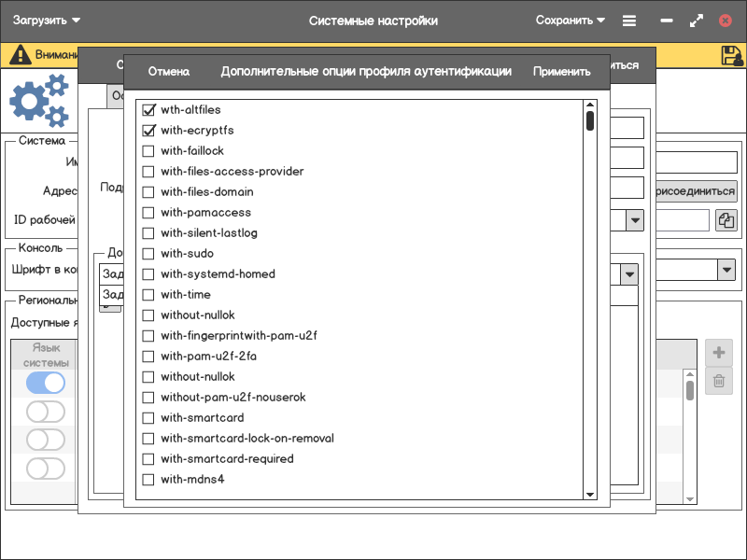This screenshot has height=560, width=747.
Task: Click Отмена in the dialog header
Action: [x=169, y=72]
